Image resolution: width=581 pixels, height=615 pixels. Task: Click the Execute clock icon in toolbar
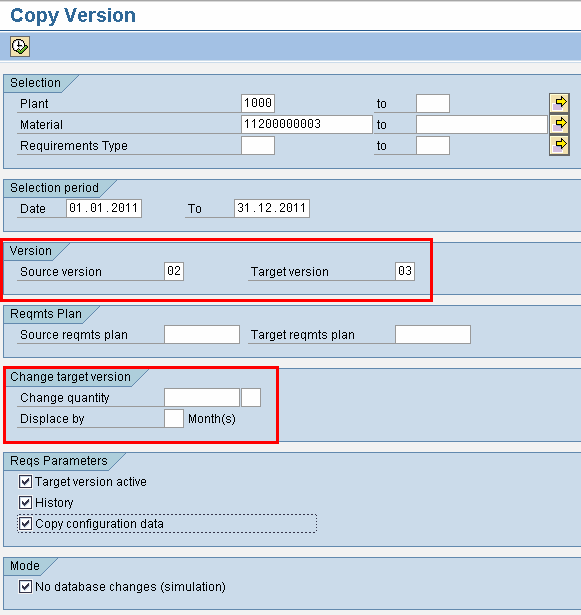pyautogui.click(x=20, y=47)
